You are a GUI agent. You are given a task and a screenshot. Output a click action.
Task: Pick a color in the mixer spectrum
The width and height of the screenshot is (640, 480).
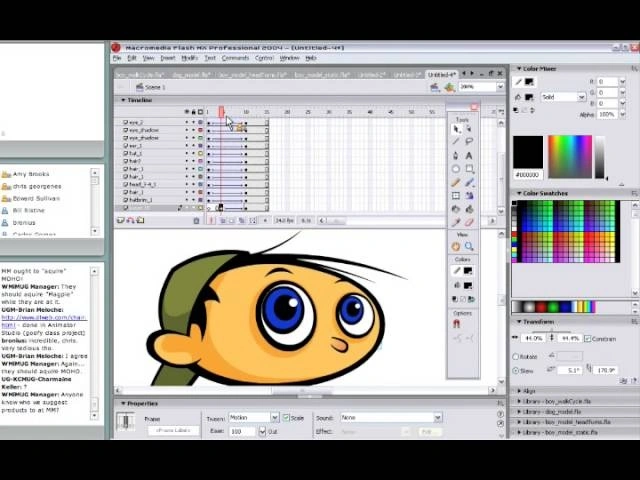click(570, 157)
